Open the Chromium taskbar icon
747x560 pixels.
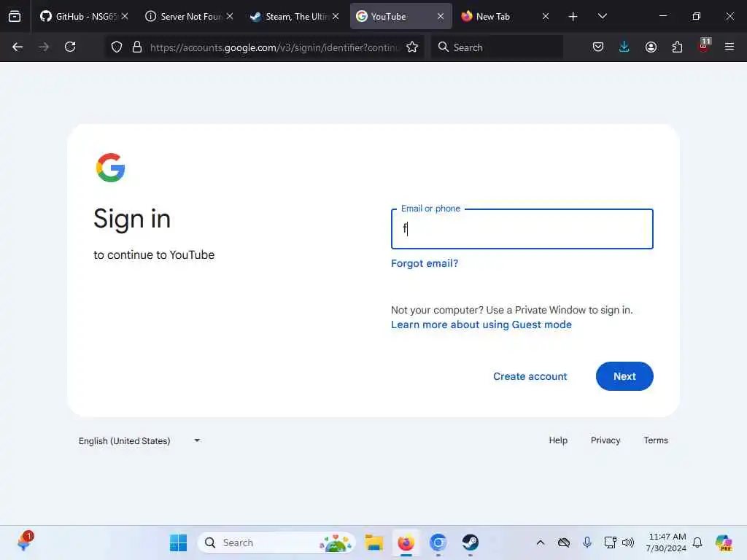pos(438,542)
